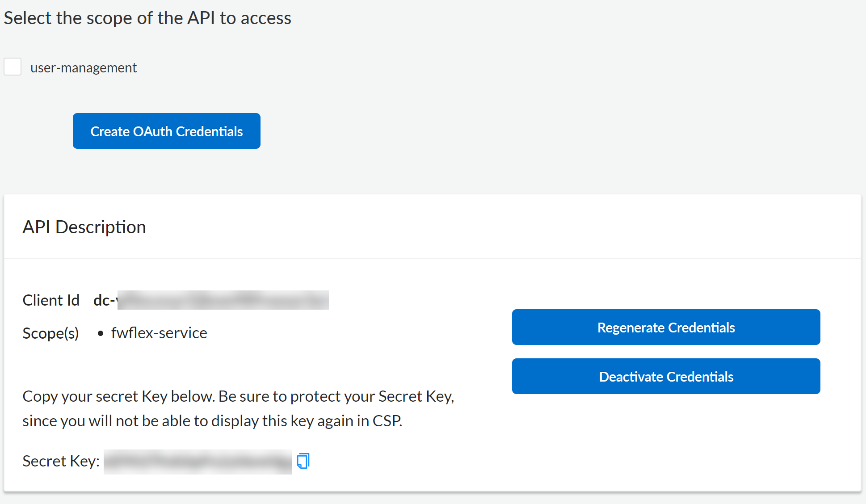Click the 'display this key again in CSP' line

point(212,421)
